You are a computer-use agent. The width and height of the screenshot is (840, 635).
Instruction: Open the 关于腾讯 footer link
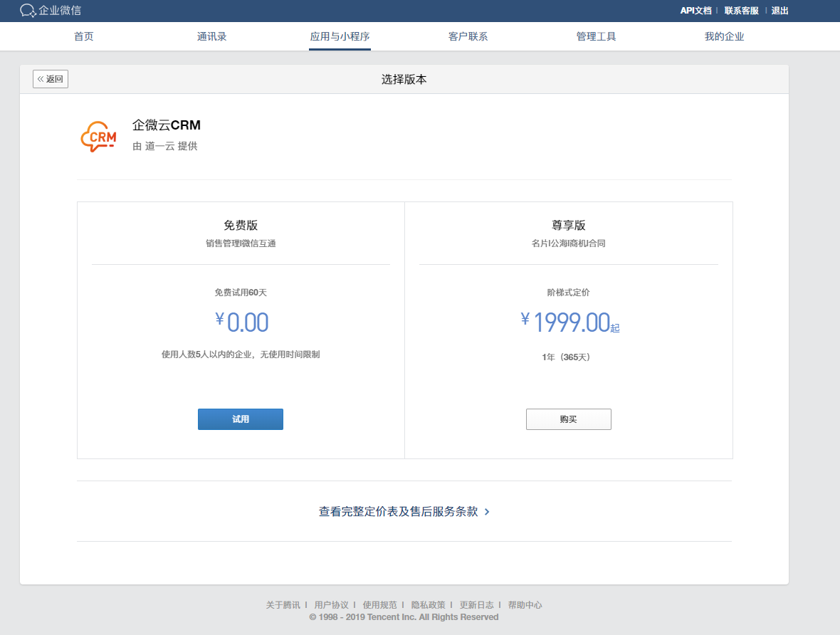(283, 605)
